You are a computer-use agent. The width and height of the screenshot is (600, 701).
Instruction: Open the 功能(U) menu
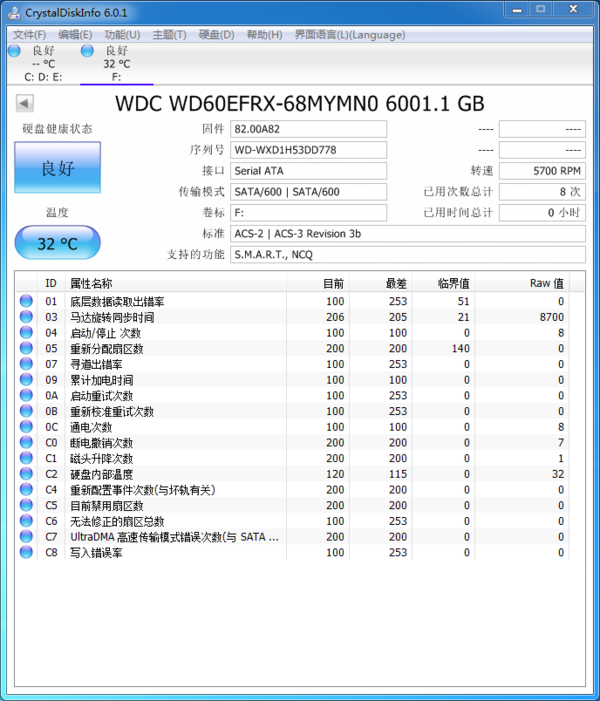coord(122,34)
